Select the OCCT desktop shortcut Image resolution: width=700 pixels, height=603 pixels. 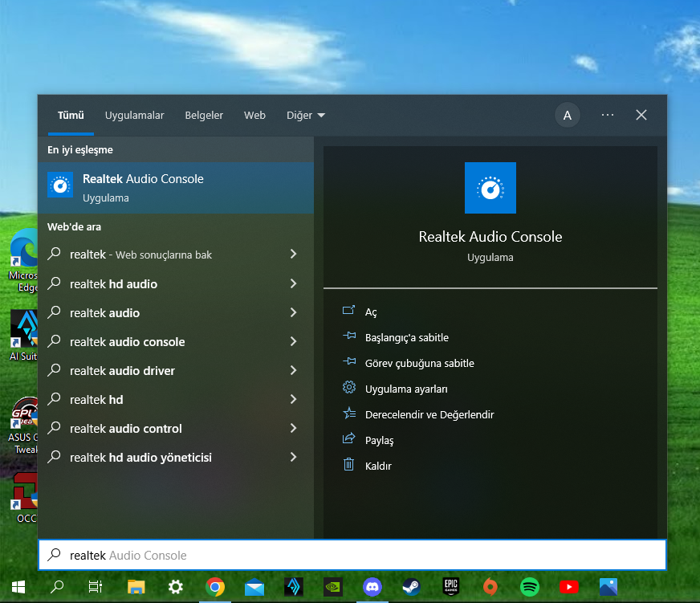(x=25, y=498)
